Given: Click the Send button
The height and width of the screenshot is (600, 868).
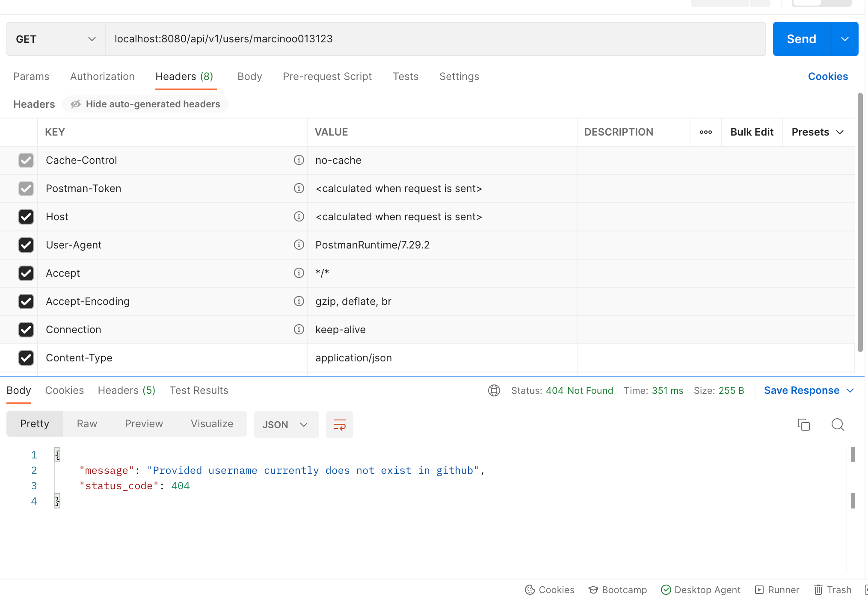Looking at the screenshot, I should (801, 39).
